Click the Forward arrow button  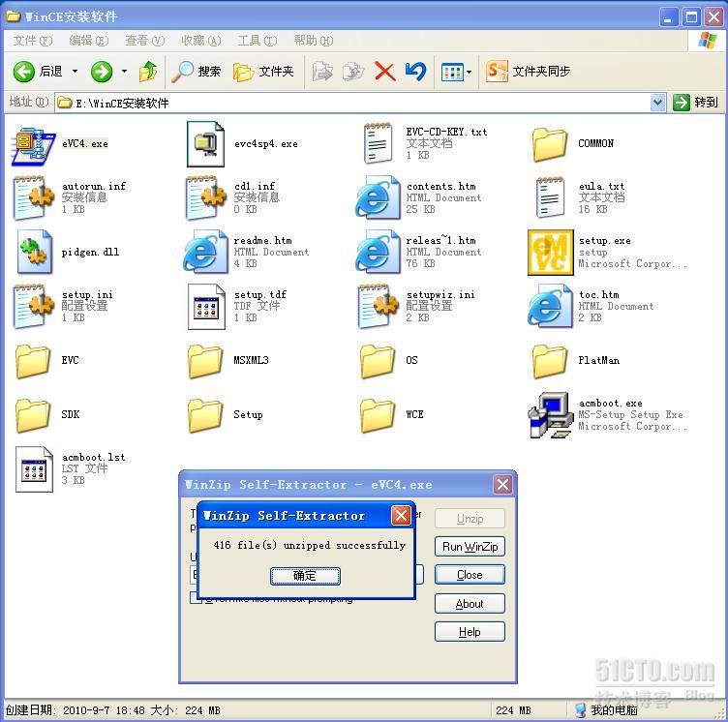[x=102, y=72]
